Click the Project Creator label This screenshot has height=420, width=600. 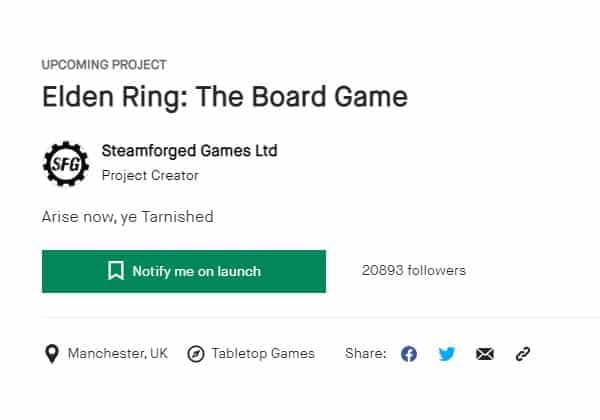150,176
